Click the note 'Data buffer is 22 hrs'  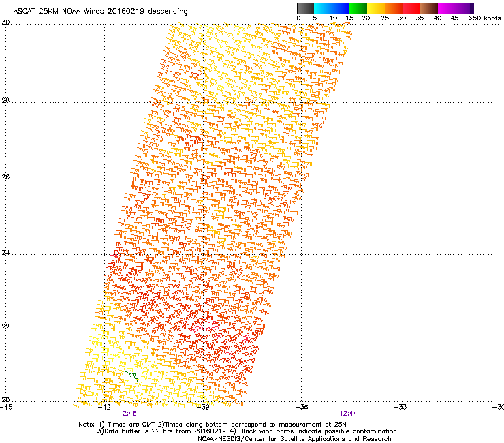click(x=138, y=431)
